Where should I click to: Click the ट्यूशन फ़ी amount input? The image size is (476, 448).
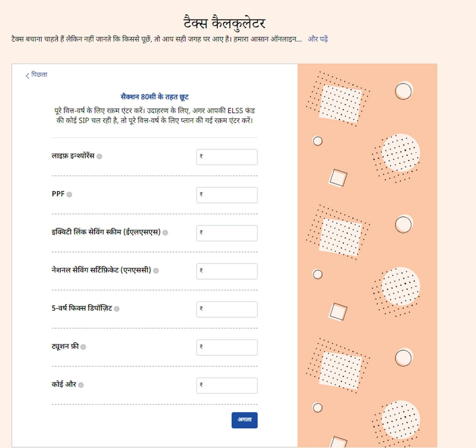coord(227,347)
